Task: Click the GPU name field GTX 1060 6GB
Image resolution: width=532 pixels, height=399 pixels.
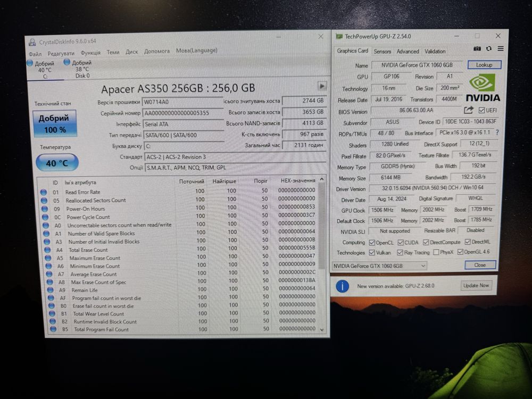Action: pyautogui.click(x=417, y=65)
